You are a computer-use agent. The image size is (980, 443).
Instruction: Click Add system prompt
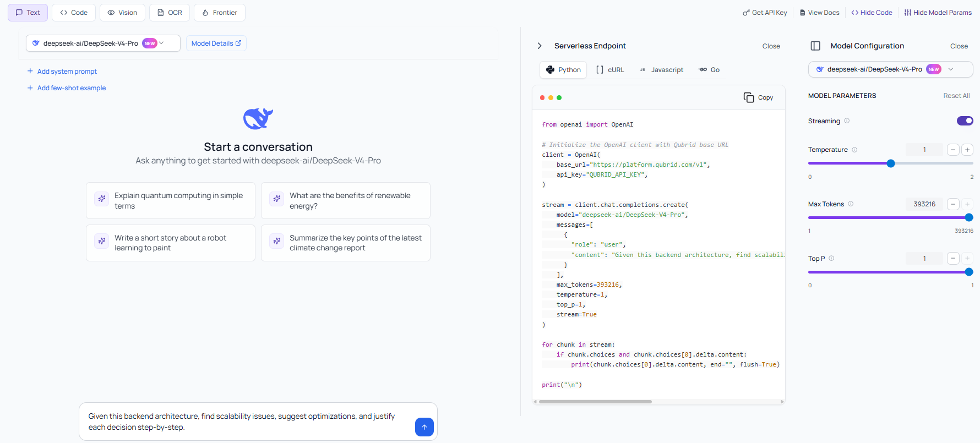[x=62, y=72]
